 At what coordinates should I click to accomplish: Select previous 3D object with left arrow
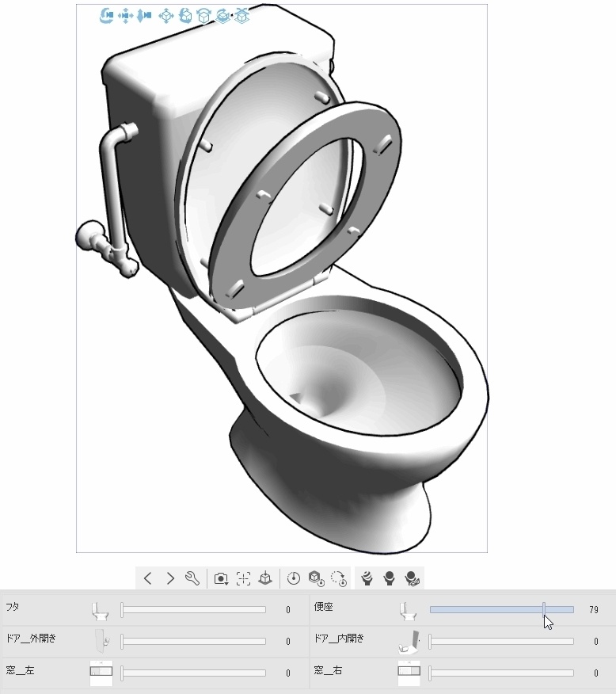pyautogui.click(x=148, y=578)
